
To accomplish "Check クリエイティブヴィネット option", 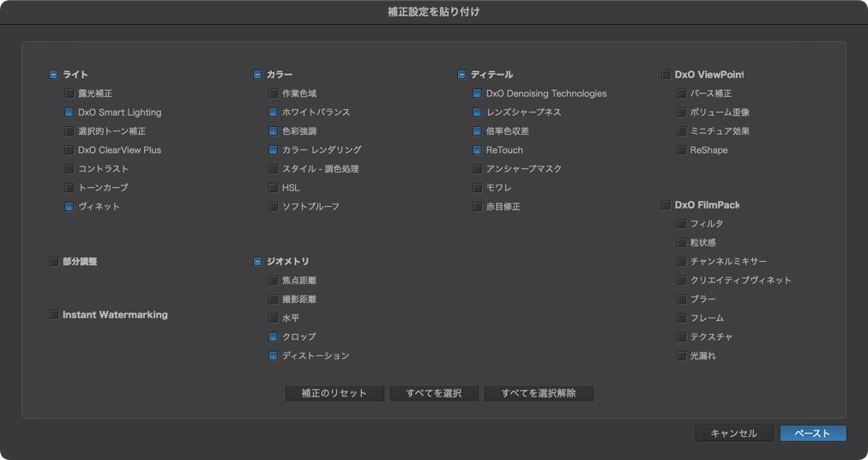I will [x=681, y=281].
